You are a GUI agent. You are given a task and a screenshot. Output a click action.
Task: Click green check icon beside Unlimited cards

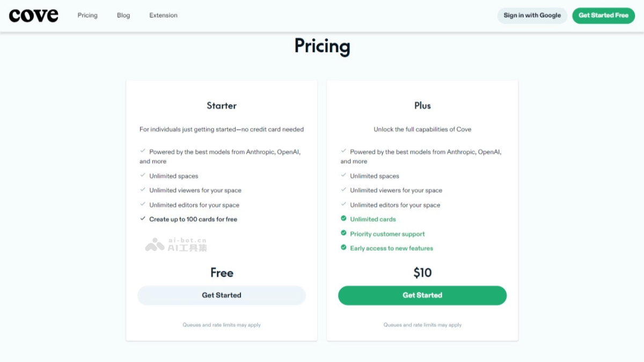(x=343, y=219)
